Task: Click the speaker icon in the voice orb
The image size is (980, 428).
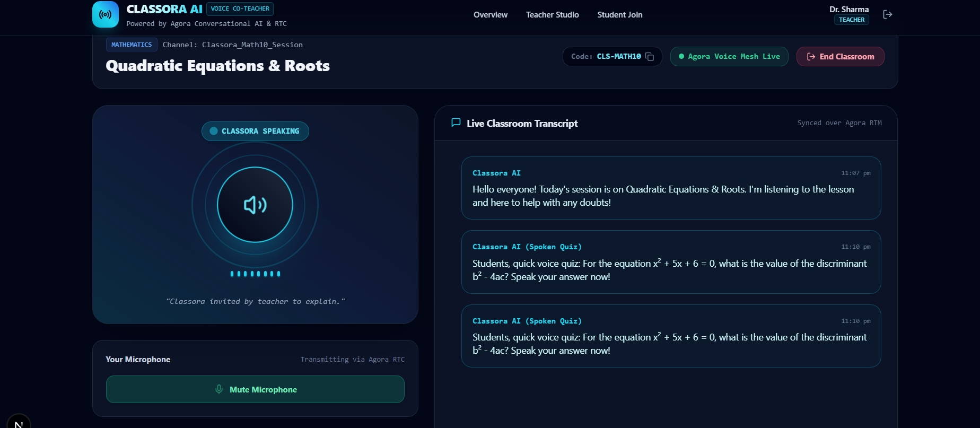Action: pyautogui.click(x=255, y=205)
